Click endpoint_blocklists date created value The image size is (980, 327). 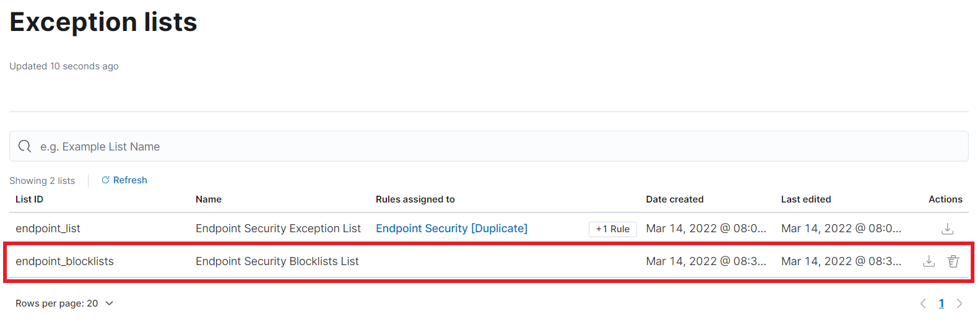point(706,261)
